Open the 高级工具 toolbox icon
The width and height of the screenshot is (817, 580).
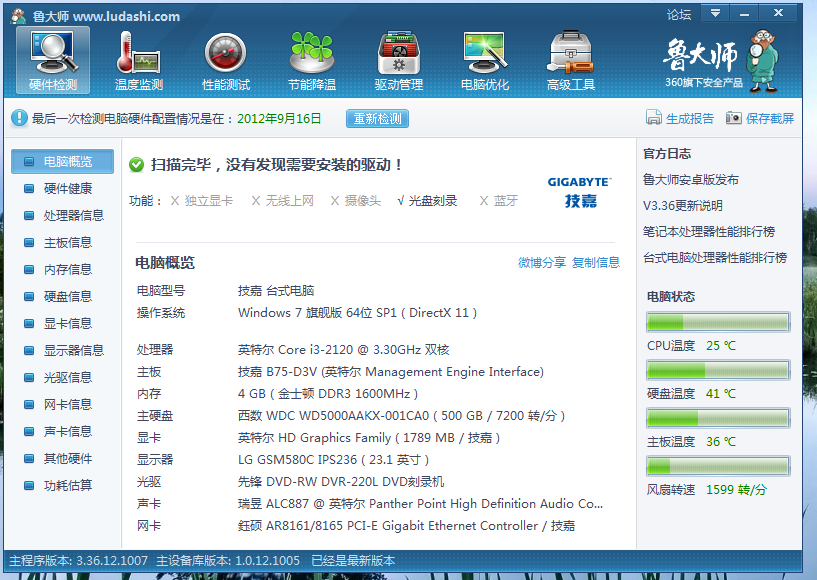pos(571,60)
